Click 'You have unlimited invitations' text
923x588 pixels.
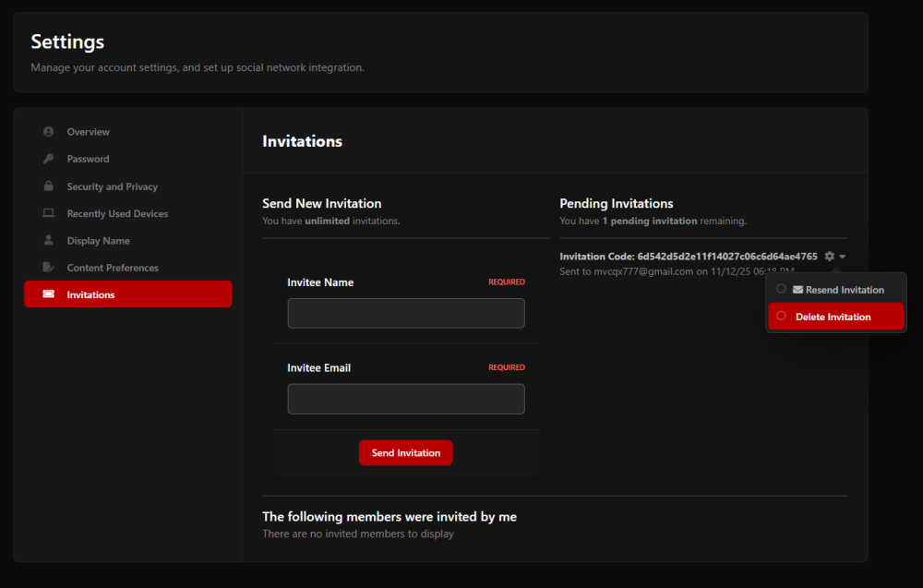coord(330,221)
